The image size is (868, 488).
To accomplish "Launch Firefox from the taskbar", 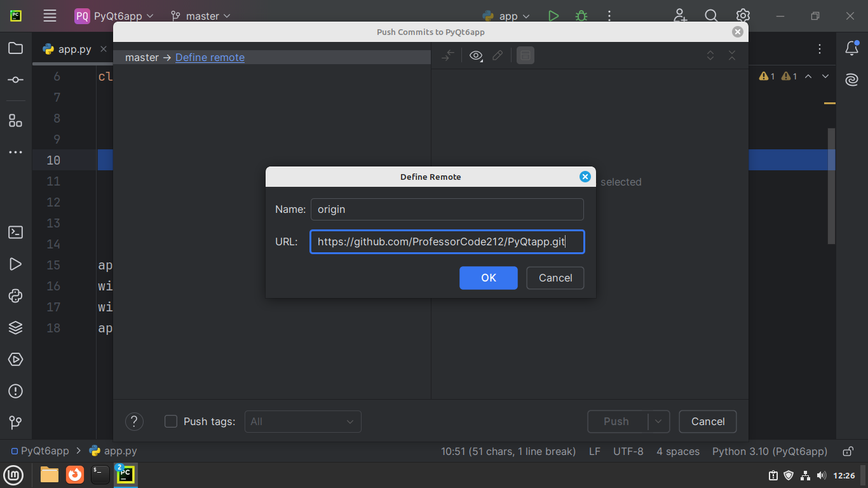I will click(75, 475).
